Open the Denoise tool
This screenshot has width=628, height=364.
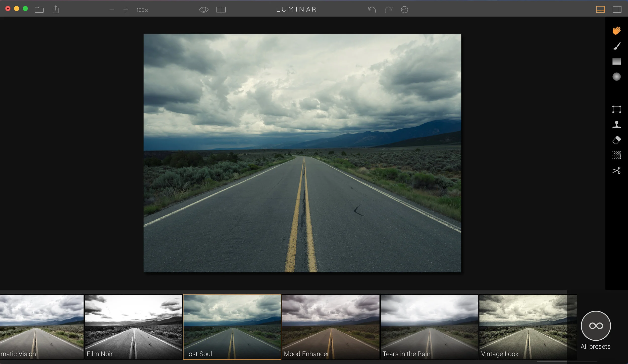pos(616,155)
